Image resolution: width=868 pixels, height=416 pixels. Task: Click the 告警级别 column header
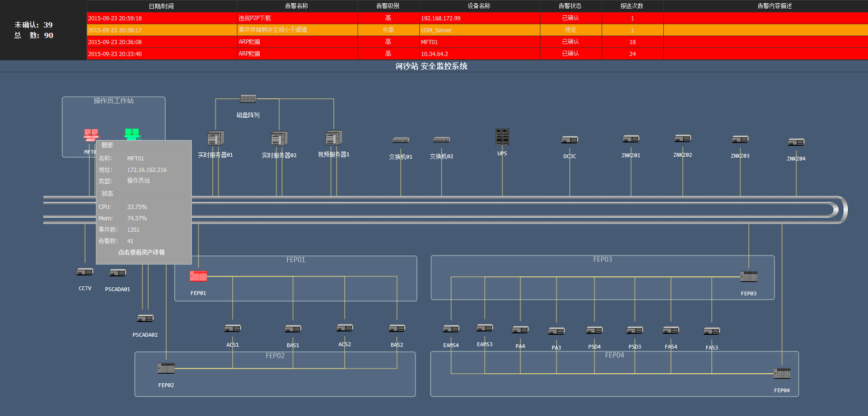(x=388, y=6)
